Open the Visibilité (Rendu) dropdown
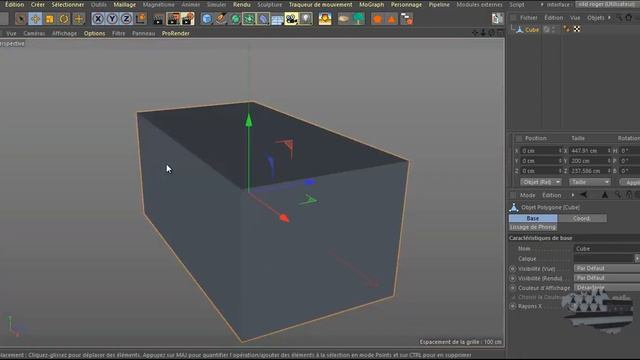Image resolution: width=640 pixels, height=360 pixels. pos(607,278)
